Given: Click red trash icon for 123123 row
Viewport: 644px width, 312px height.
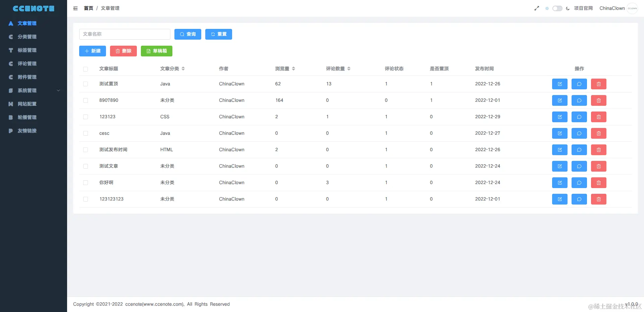Looking at the screenshot, I should pyautogui.click(x=599, y=117).
